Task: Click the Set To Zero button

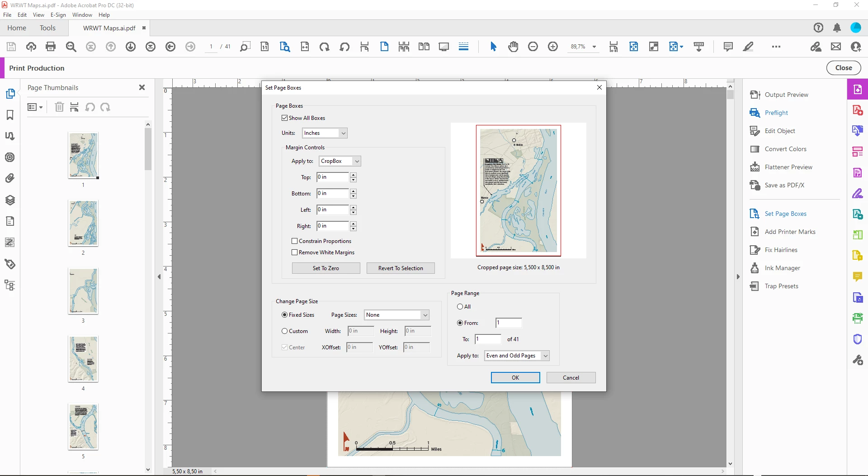Action: click(x=326, y=268)
